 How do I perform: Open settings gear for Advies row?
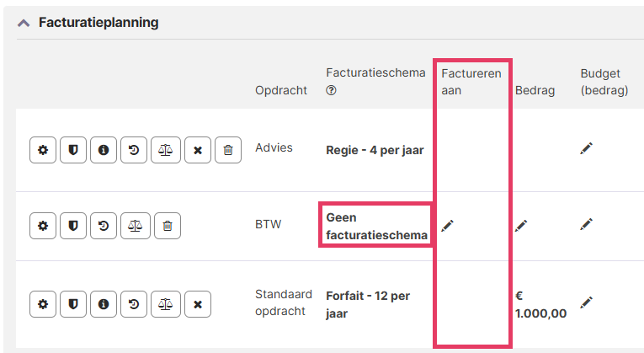pos(43,151)
